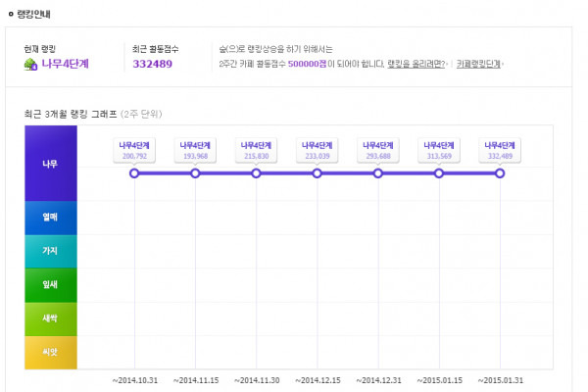The width and height of the screenshot is (588, 392).
Task: Click the tooltip showing 193,968
Action: 195,150
